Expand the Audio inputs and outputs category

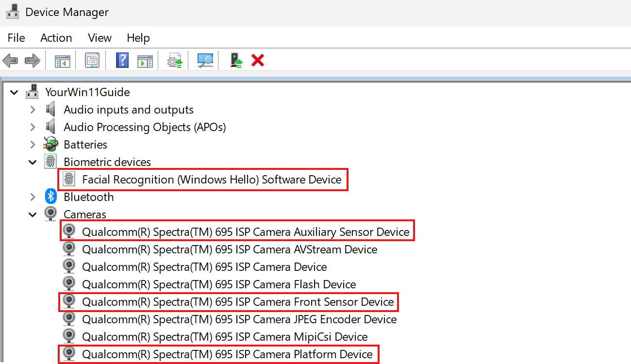33,109
